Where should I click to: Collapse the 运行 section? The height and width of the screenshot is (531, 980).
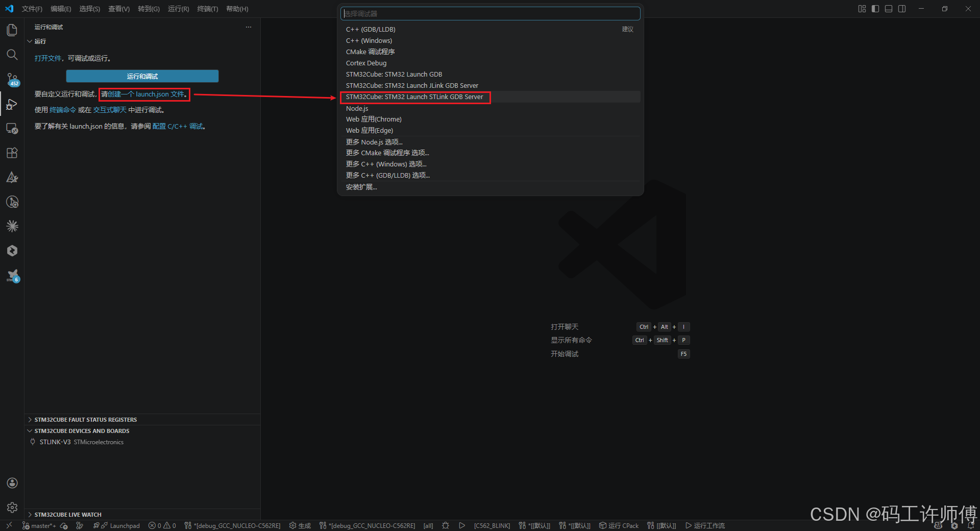click(142, 41)
